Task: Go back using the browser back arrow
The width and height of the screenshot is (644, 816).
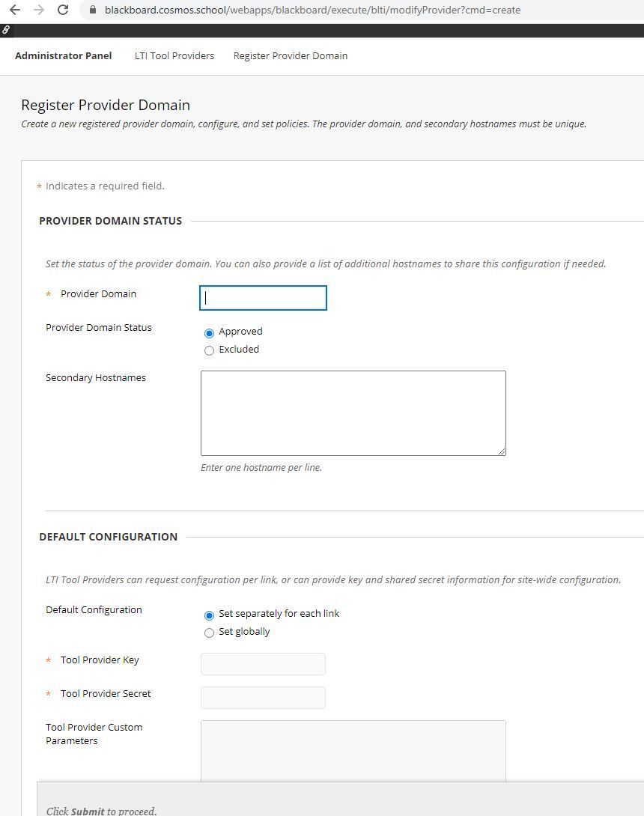Action: click(14, 10)
